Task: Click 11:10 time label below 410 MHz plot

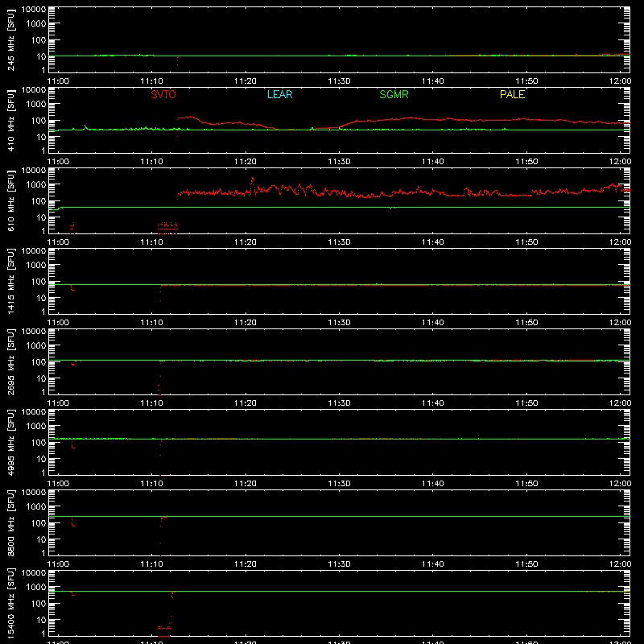Action: pos(152,162)
